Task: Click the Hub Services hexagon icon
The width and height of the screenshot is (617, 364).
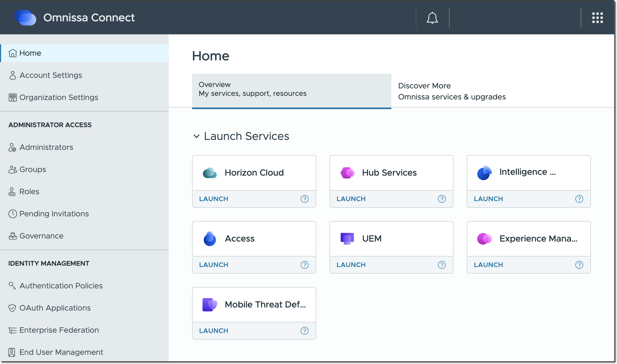Action: click(347, 172)
